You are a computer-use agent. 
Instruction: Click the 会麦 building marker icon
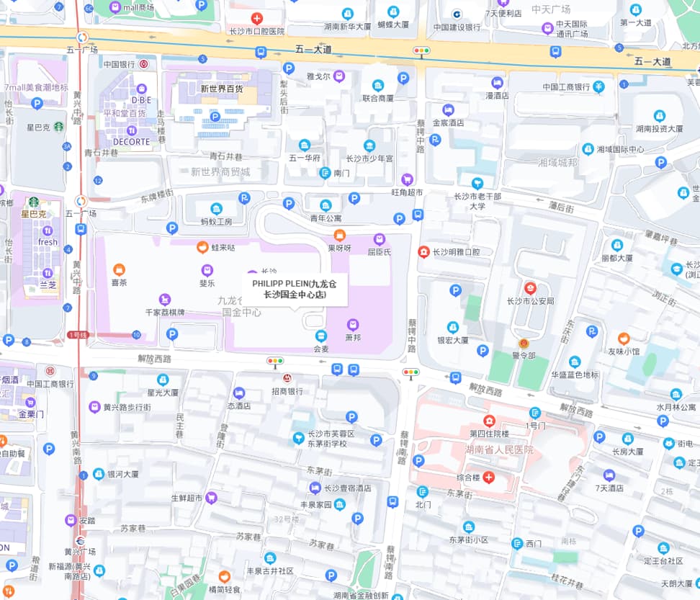click(x=321, y=336)
